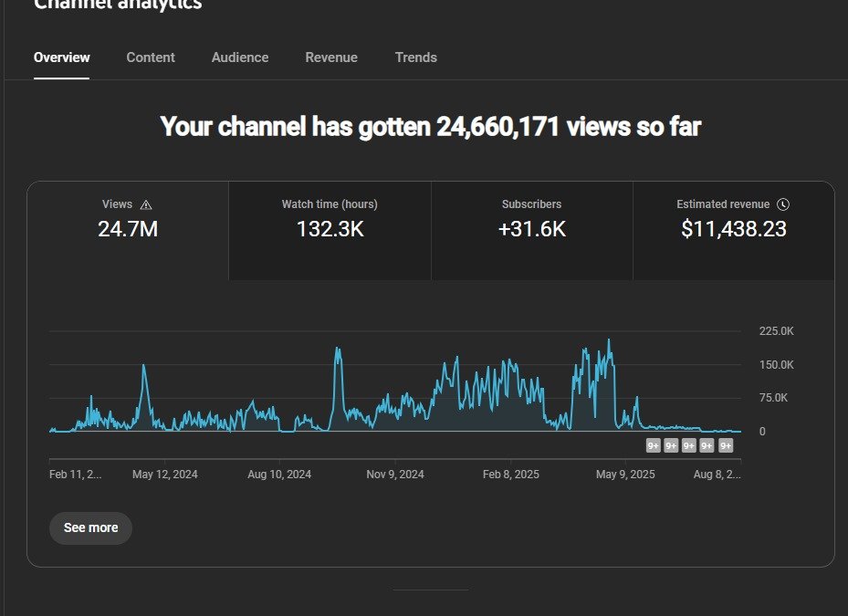Show the Watch time (hours) chart
Screen dimensions: 848x616
click(330, 230)
